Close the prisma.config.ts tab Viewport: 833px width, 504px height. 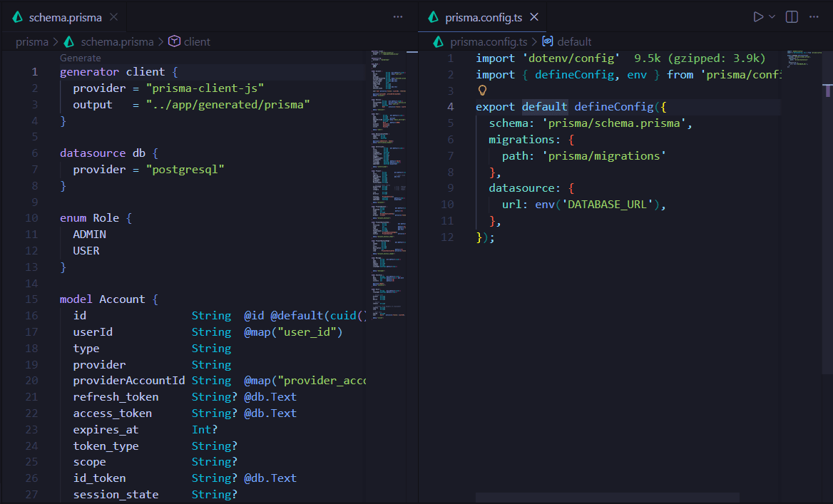point(534,17)
